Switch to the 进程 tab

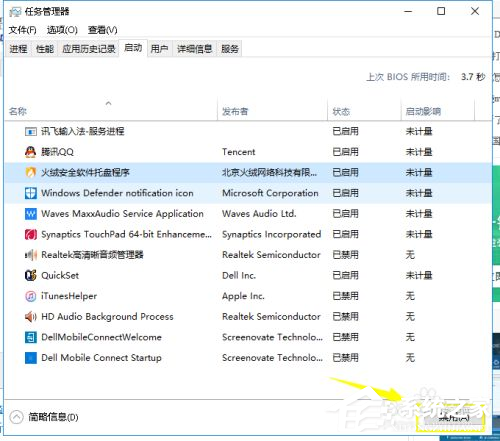[18, 49]
